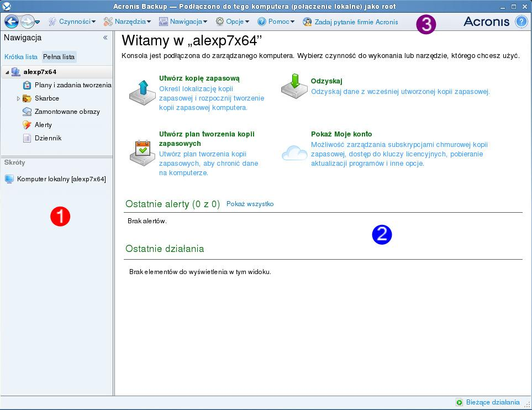Screen dimensions: 532x410
Task: Click Odzyskaj dane z wcześniej utworzonej description
Action: tap(401, 92)
